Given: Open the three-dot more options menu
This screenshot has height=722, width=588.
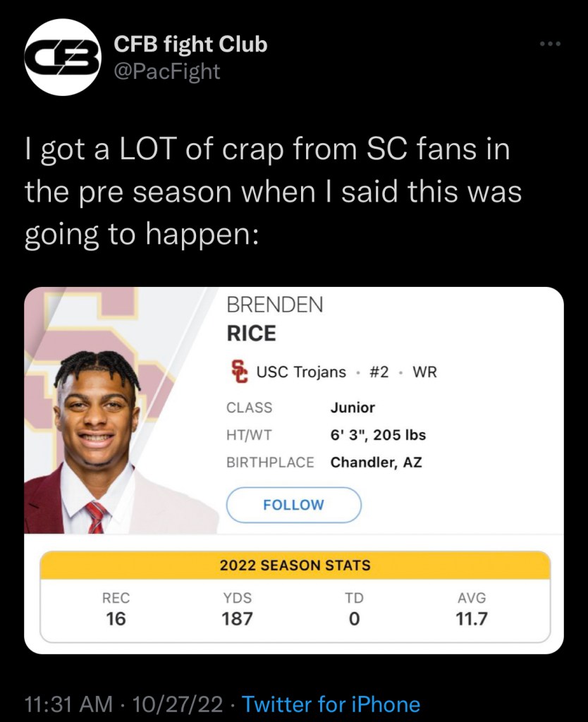Looking at the screenshot, I should point(549,44).
